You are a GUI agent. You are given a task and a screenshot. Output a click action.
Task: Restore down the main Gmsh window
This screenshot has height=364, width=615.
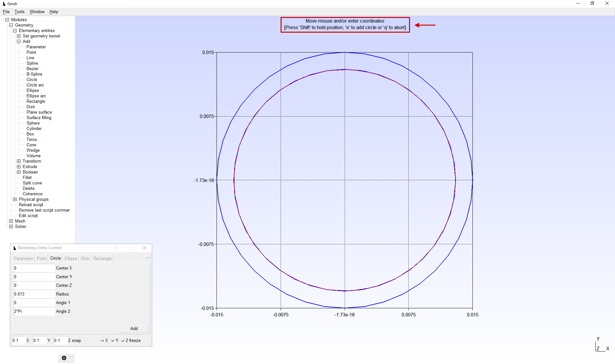(592, 4)
